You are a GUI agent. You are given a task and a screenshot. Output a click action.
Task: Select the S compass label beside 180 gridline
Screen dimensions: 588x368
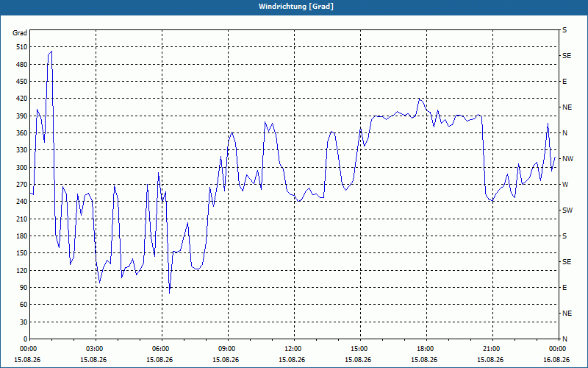pyautogui.click(x=564, y=236)
